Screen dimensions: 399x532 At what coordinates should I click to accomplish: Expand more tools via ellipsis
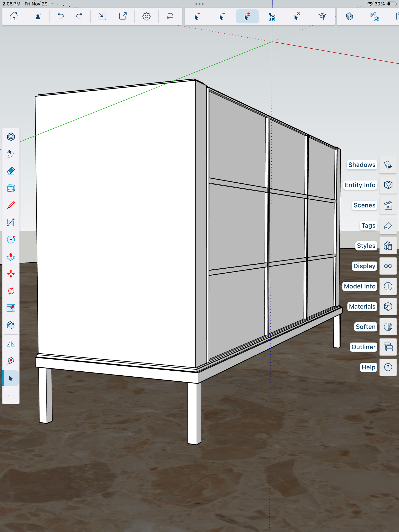(11, 395)
